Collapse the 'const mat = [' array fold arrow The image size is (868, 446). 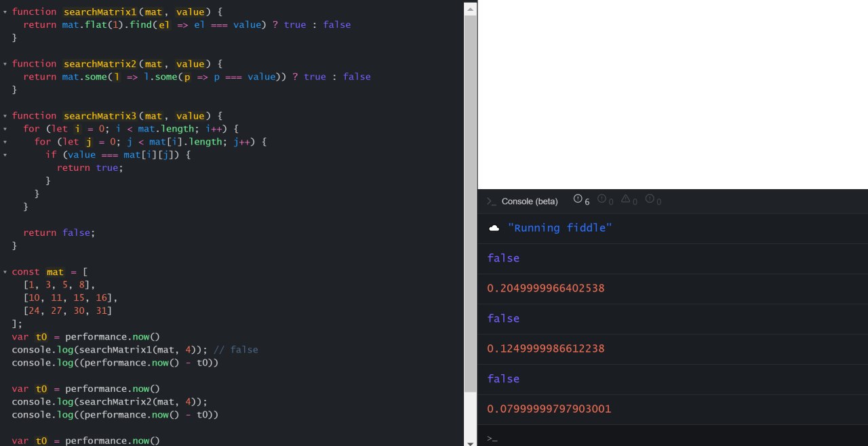point(5,272)
